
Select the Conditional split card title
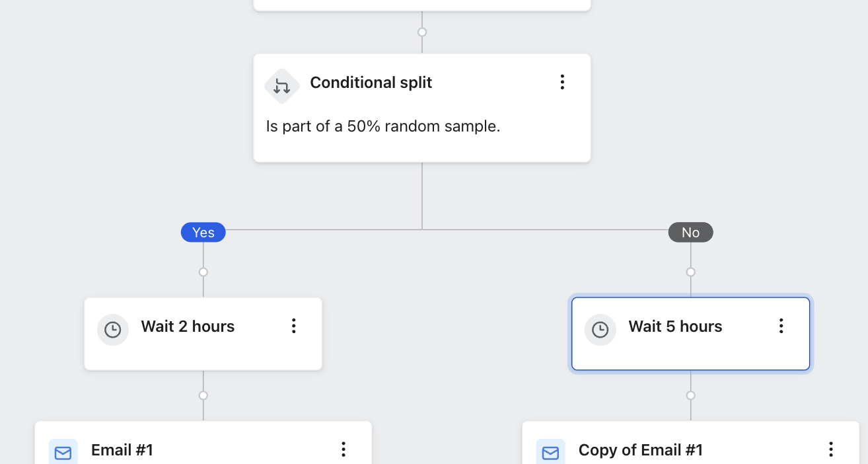[x=371, y=83]
